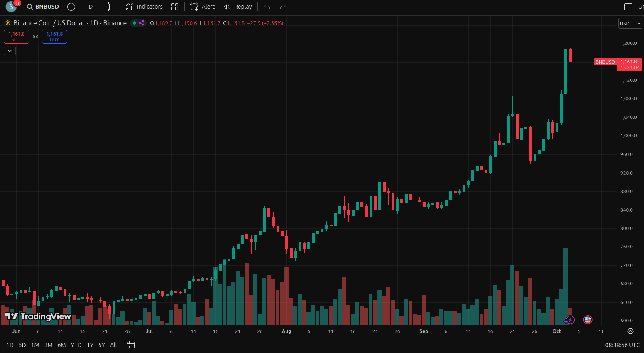Open layout setup square icon
This screenshot has height=353, width=644.
[x=629, y=7]
